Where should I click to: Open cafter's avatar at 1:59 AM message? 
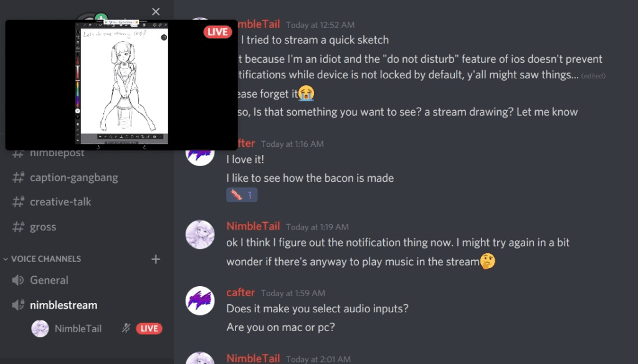[x=200, y=301]
